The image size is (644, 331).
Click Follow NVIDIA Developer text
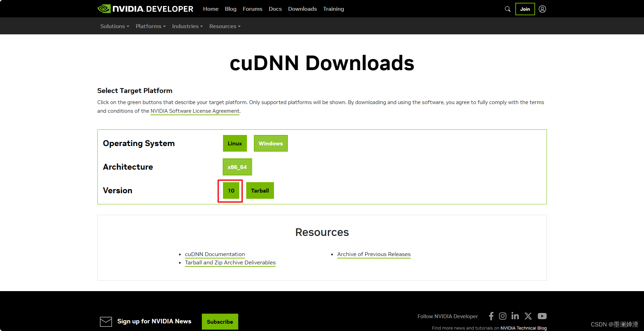(x=448, y=316)
